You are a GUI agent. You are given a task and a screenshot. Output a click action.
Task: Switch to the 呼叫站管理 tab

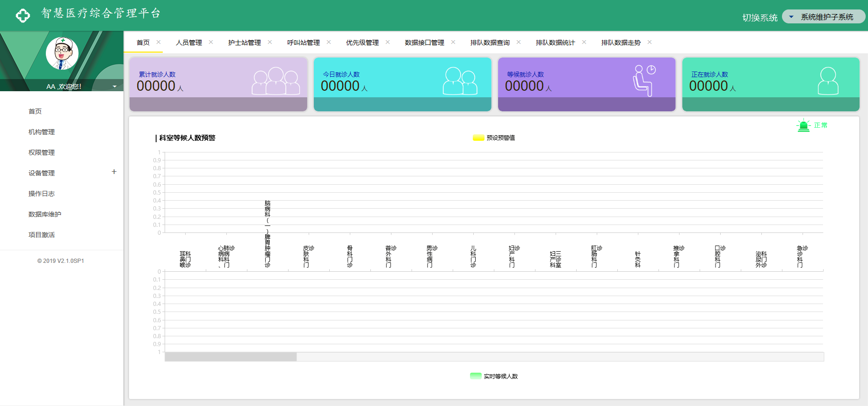tap(304, 43)
